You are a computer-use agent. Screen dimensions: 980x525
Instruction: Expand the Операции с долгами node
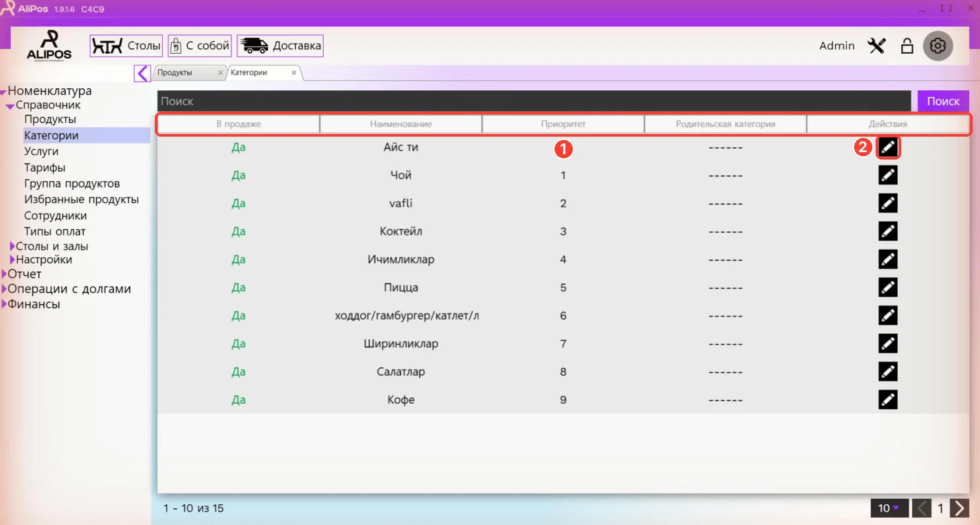[4, 289]
